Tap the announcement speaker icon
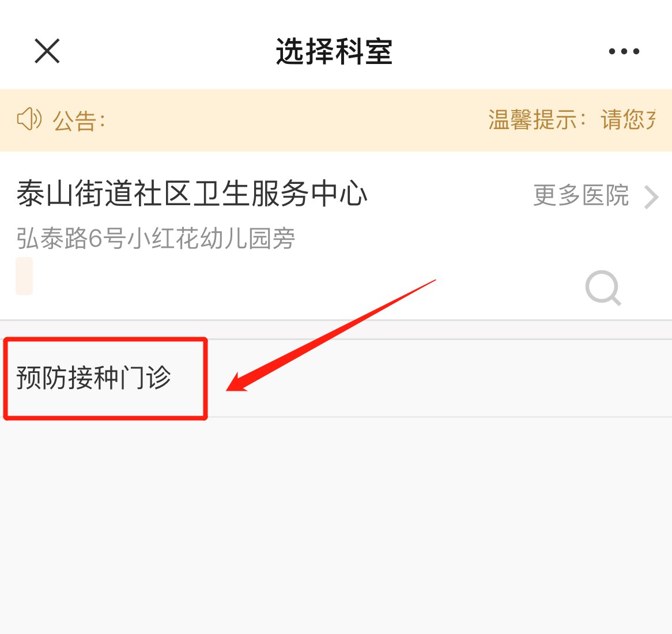The height and width of the screenshot is (634, 672). pos(29,119)
